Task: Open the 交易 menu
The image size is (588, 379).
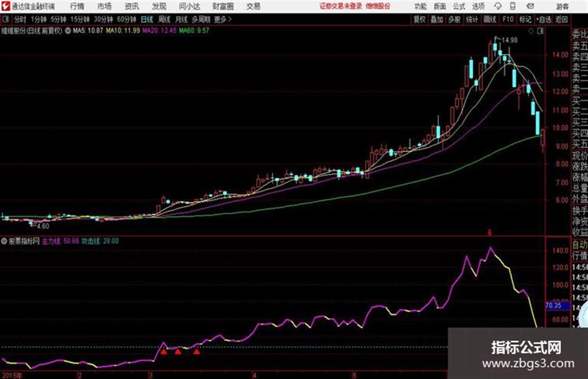Action: (253, 6)
